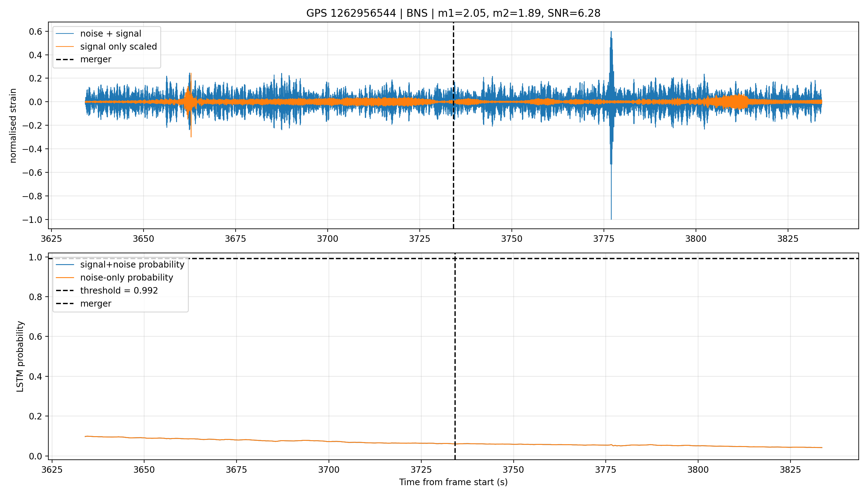Click the orange probability curve near 3650 seconds
This screenshot has height=496, width=868.
tap(144, 438)
